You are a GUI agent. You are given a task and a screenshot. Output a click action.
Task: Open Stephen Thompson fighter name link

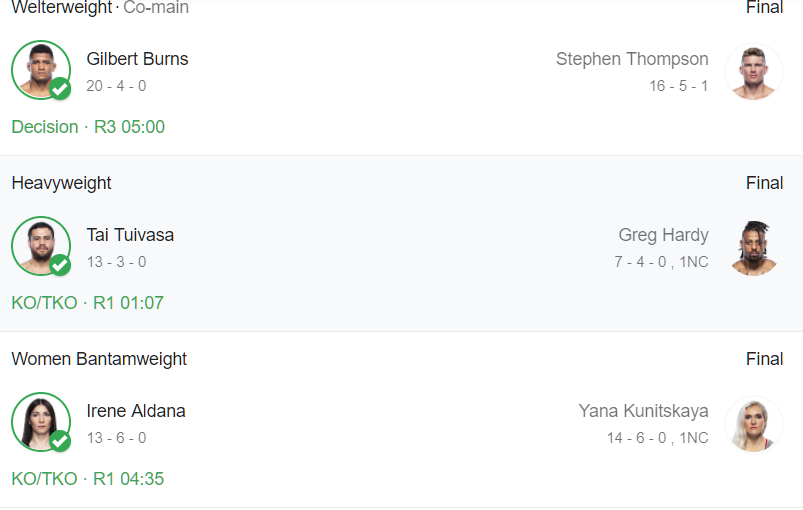coord(632,59)
